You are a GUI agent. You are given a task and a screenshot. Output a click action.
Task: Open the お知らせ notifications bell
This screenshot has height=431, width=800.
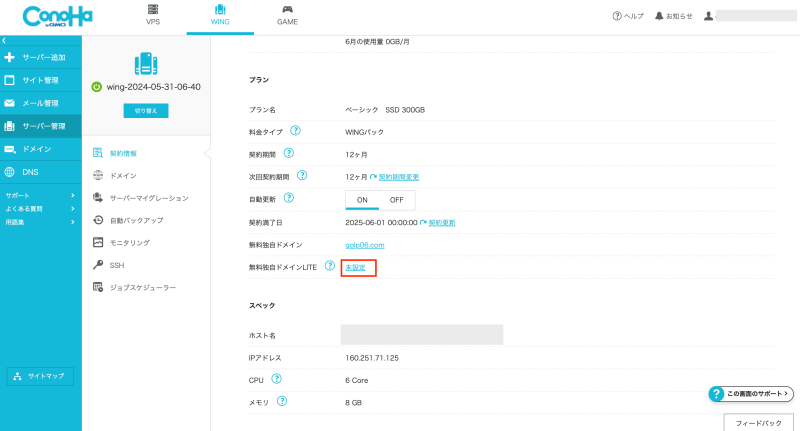pyautogui.click(x=673, y=16)
